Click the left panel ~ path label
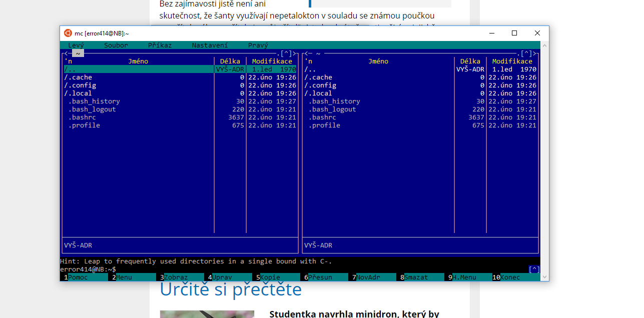 click(x=78, y=53)
